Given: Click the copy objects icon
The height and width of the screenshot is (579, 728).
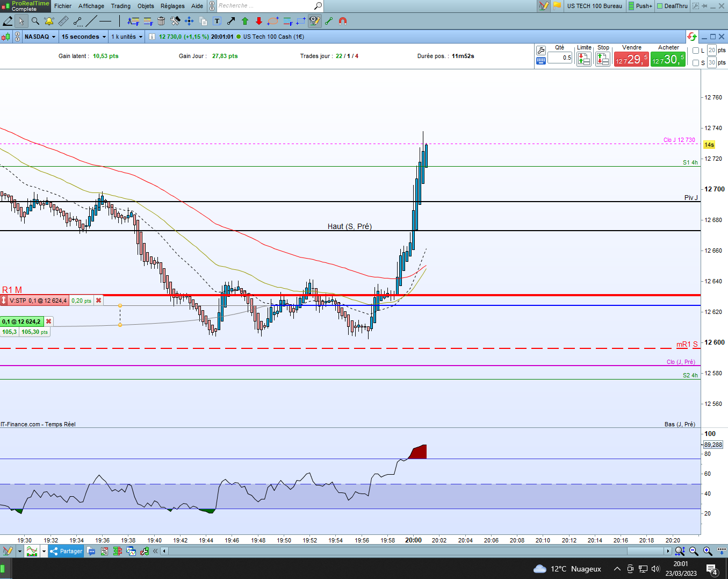Looking at the screenshot, I should tap(203, 21).
